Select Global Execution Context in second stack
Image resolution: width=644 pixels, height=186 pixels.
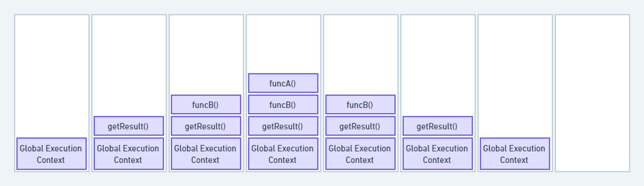point(128,154)
